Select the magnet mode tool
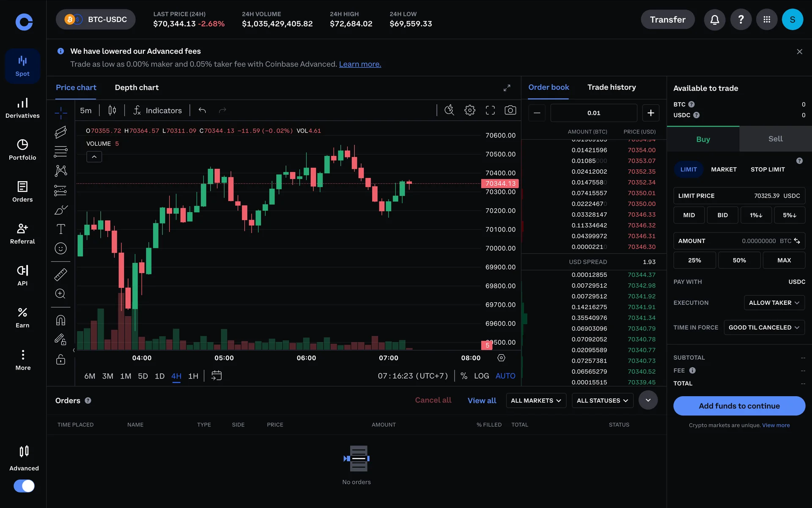The image size is (812, 508). pyautogui.click(x=60, y=320)
